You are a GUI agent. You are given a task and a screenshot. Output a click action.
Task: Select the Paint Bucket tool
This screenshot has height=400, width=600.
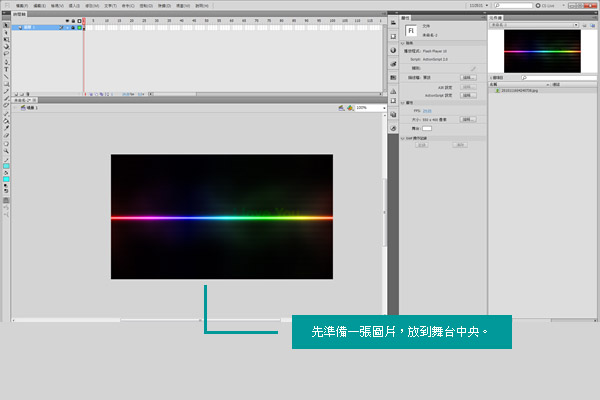pos(6,121)
